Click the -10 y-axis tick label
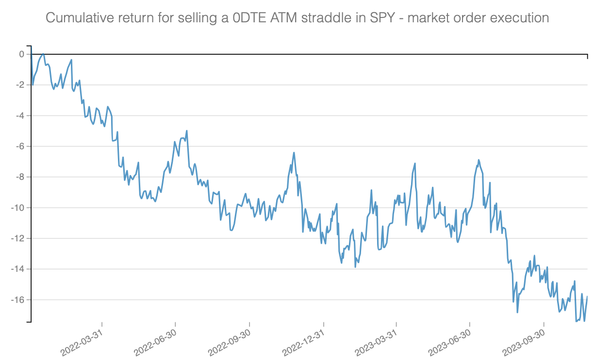This screenshot has height=364, width=595. coord(18,208)
